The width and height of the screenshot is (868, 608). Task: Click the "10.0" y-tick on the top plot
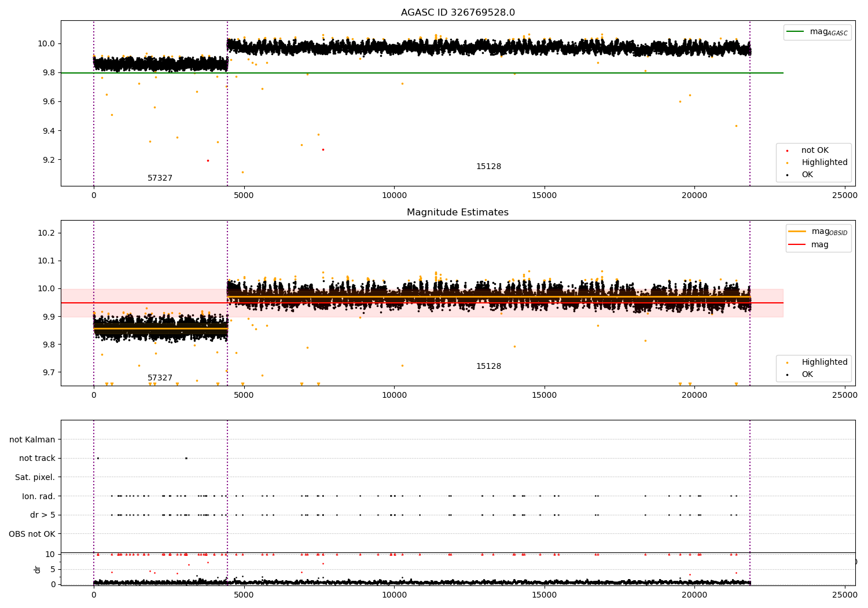[47, 44]
